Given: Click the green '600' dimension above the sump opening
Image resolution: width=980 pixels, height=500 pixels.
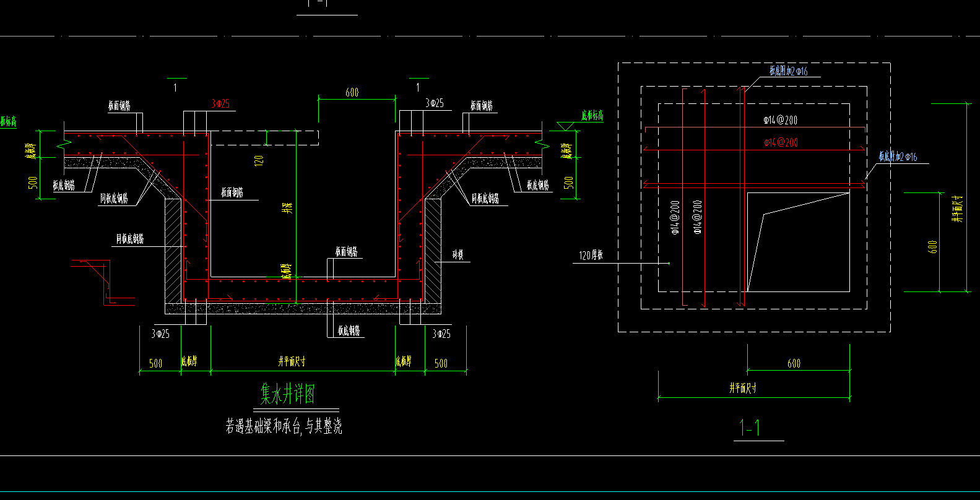Looking at the screenshot, I should coord(352,92).
